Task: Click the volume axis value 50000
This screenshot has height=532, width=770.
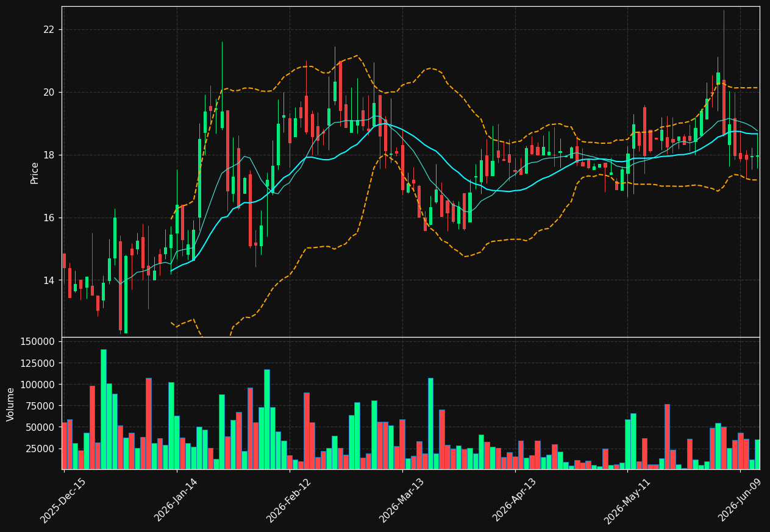Action: 40,427
